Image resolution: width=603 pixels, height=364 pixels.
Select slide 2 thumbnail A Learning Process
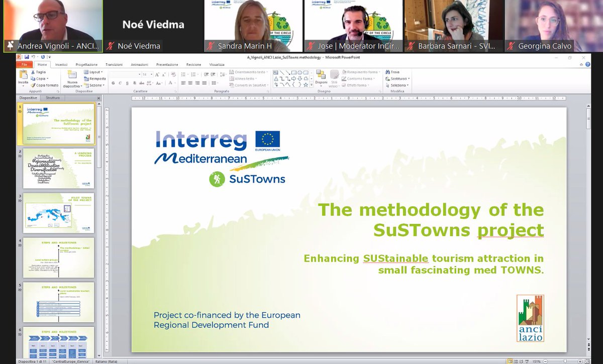click(59, 168)
